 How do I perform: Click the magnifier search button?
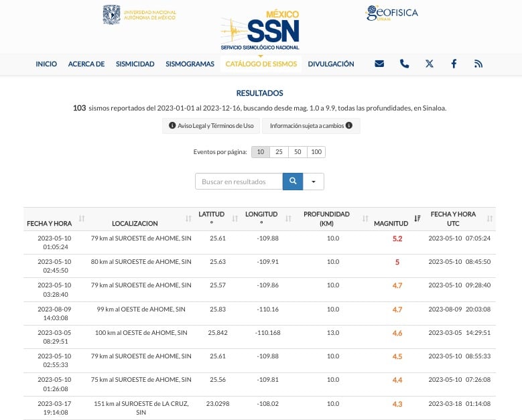click(293, 181)
